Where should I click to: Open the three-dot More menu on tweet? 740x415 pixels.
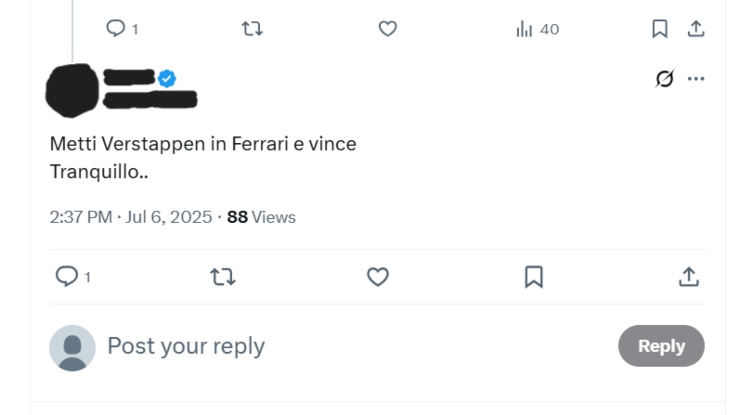pos(696,79)
